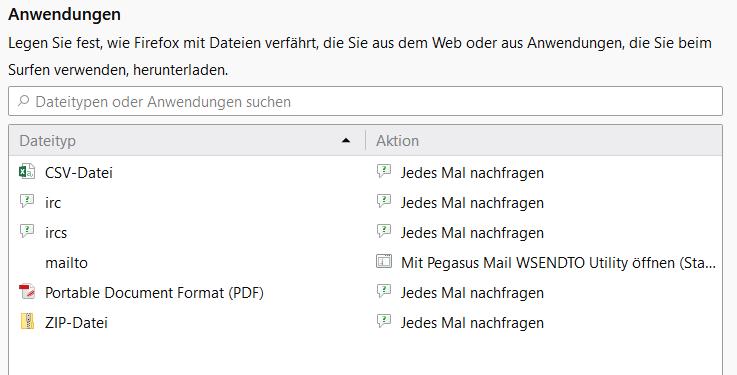Select the CSV-Datei entry

pos(366,172)
